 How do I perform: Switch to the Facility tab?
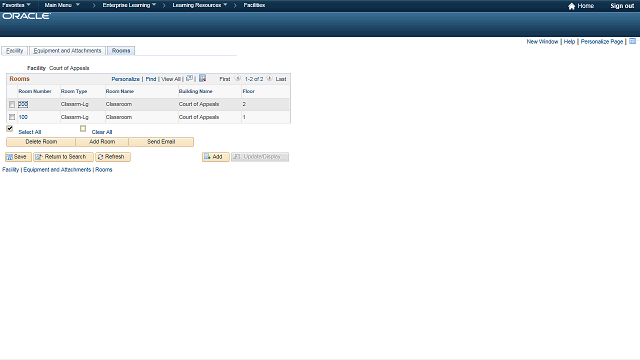point(15,51)
